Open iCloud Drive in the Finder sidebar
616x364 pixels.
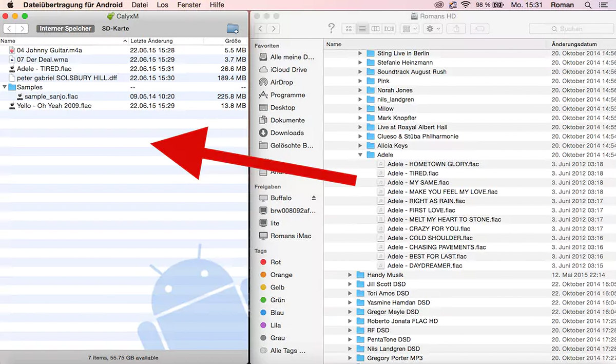tap(282, 70)
